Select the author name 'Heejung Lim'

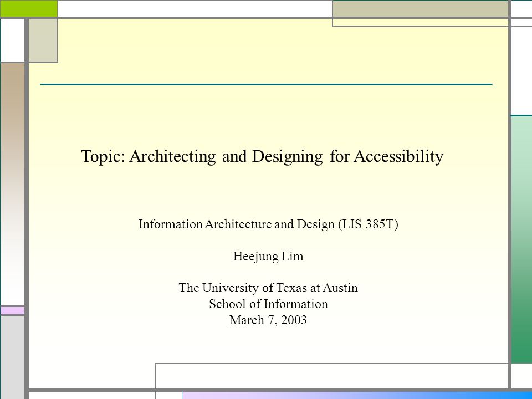268,256
